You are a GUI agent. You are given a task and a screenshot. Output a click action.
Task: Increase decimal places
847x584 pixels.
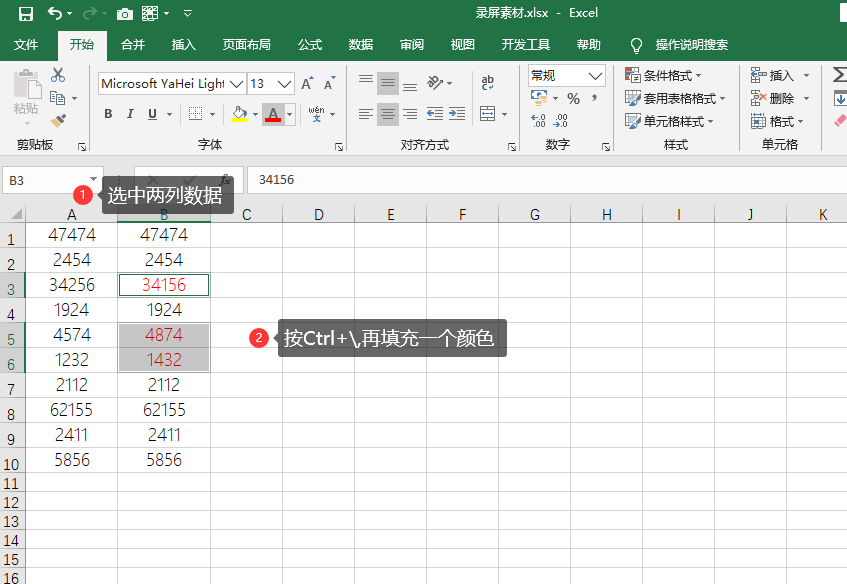tap(539, 120)
